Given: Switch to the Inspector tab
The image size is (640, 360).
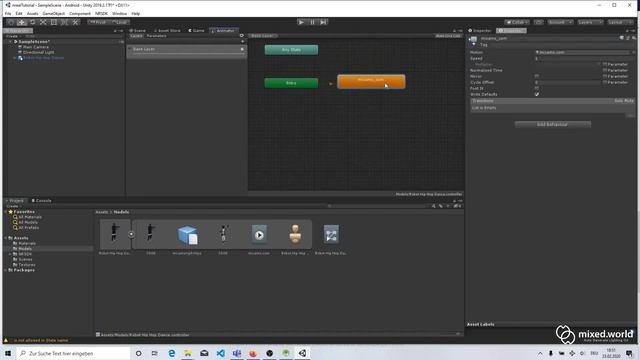Looking at the screenshot, I should (480, 31).
